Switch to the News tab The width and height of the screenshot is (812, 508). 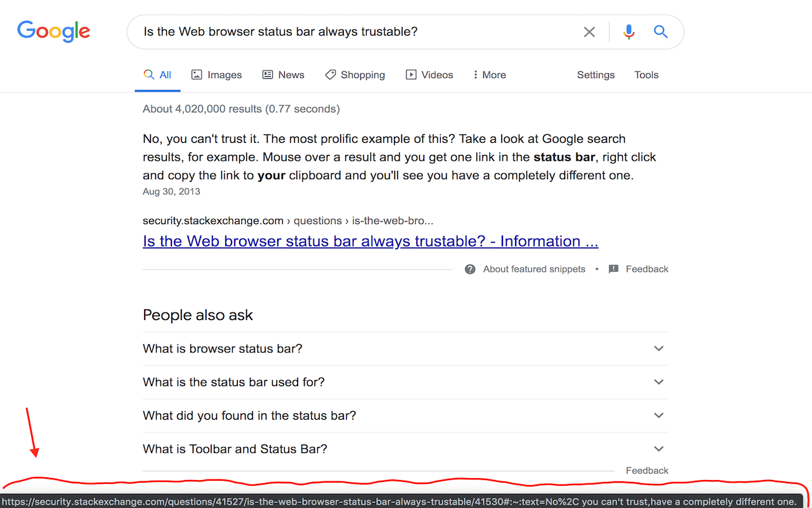click(284, 74)
